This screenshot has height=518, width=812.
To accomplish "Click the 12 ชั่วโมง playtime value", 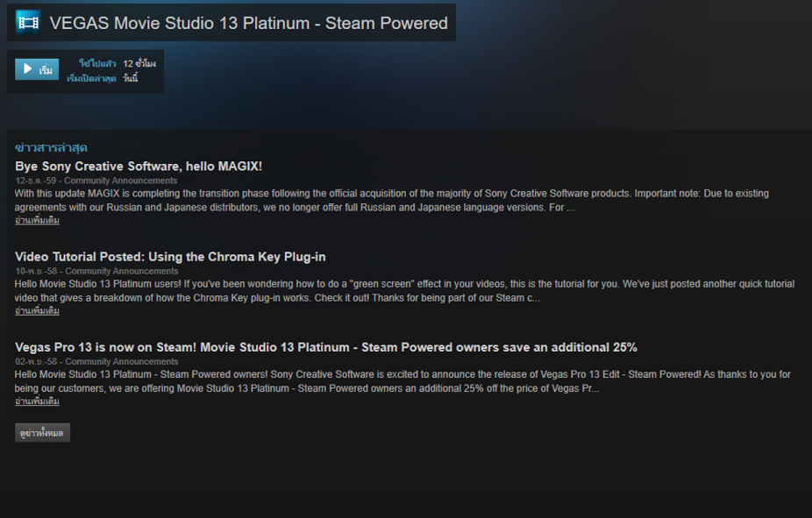I will click(139, 64).
